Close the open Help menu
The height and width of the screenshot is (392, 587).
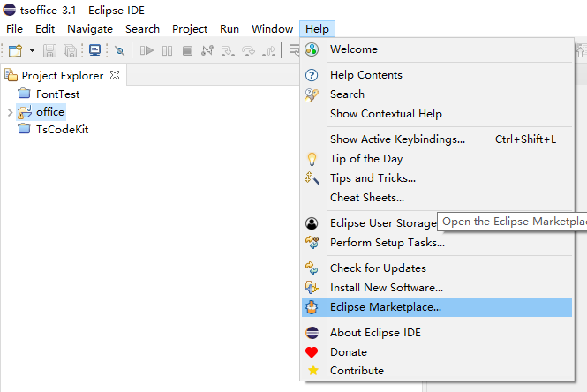pyautogui.click(x=317, y=29)
